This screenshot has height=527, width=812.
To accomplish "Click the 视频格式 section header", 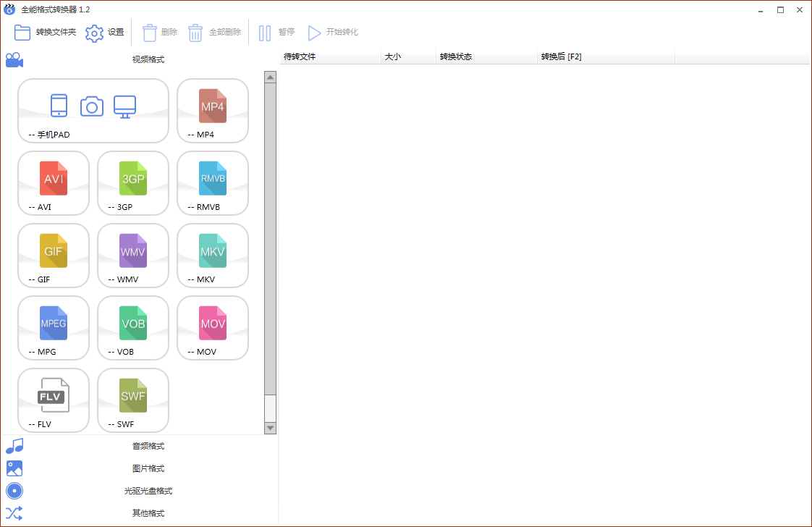I will (148, 59).
